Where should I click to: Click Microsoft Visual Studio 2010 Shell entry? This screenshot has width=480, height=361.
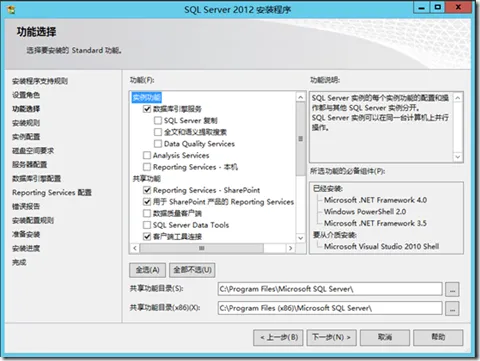tap(381, 247)
